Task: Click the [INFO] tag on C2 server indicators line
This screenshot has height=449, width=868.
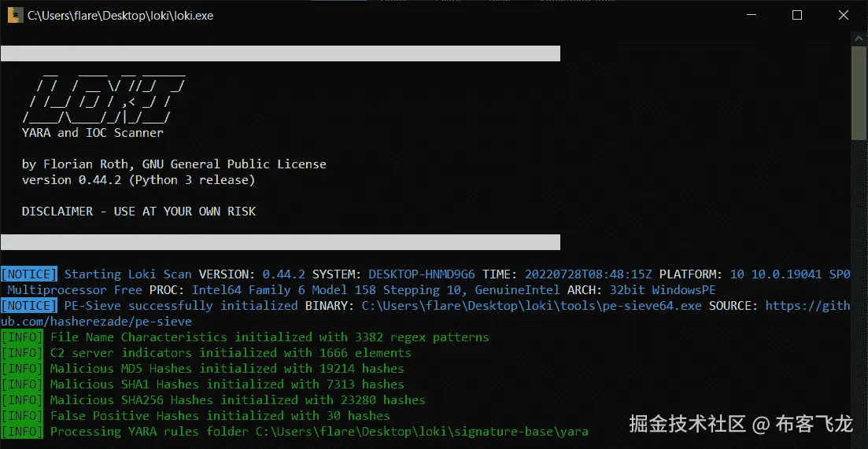Action: tap(22, 352)
